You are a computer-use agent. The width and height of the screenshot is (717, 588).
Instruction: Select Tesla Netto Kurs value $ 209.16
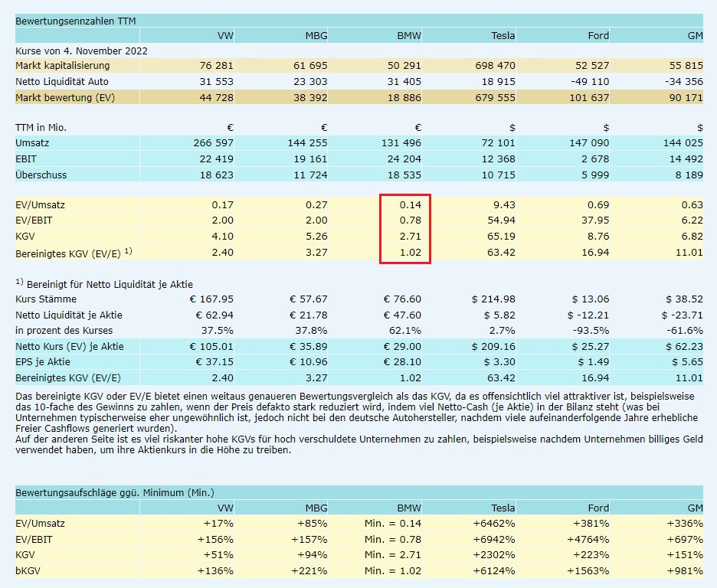(x=493, y=346)
